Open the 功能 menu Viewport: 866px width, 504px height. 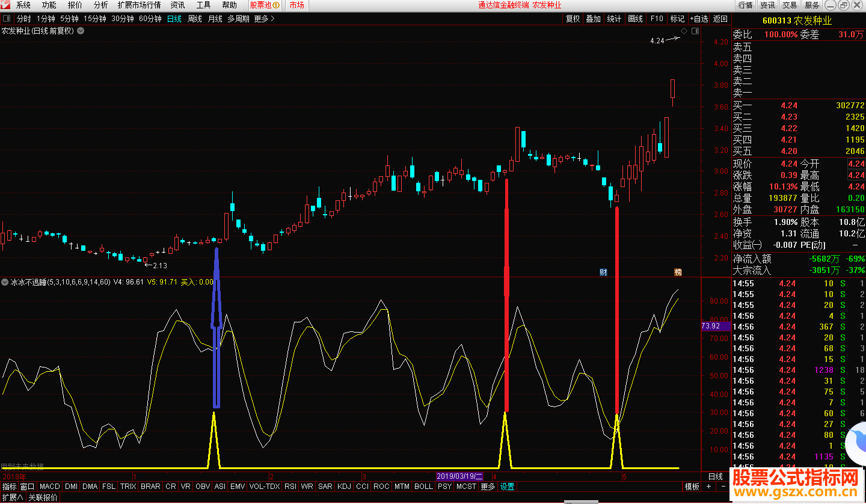pyautogui.click(x=49, y=5)
